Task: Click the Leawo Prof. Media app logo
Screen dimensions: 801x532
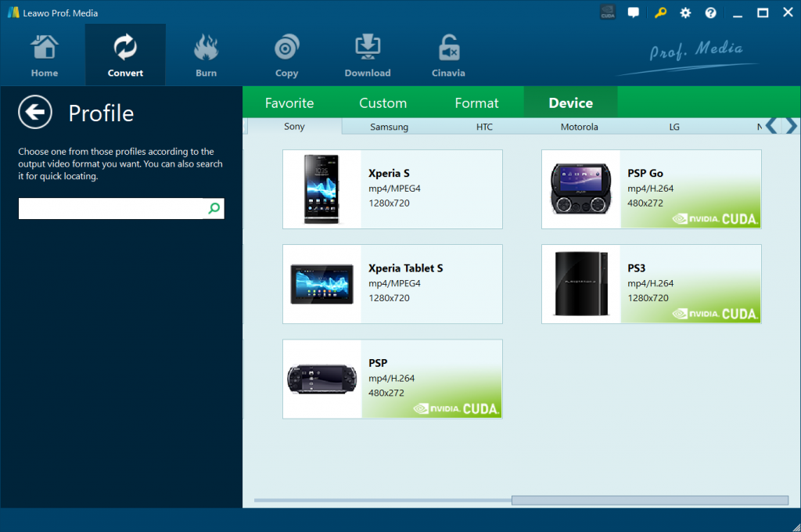Action: pos(13,13)
